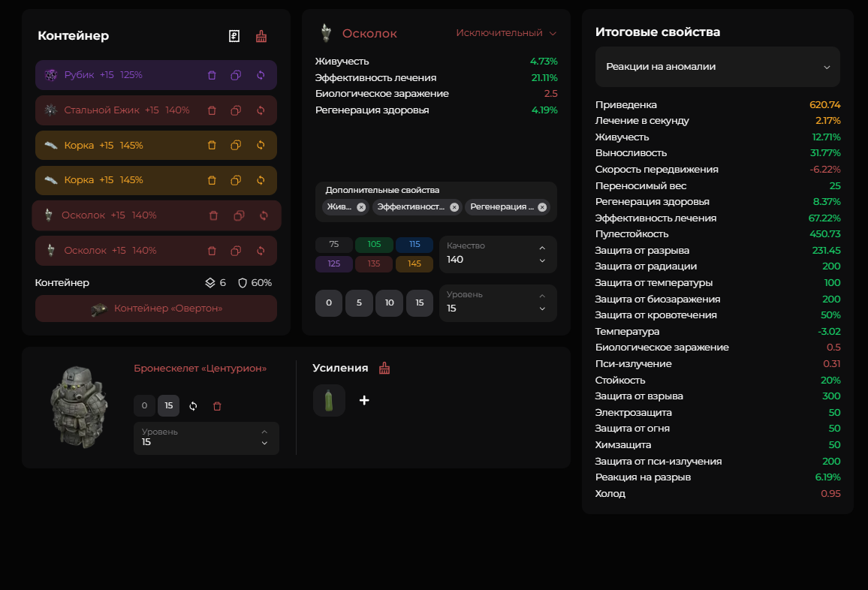This screenshot has height=590, width=868.
Task: Reset the Центурион armor with refresh icon
Action: tap(193, 406)
